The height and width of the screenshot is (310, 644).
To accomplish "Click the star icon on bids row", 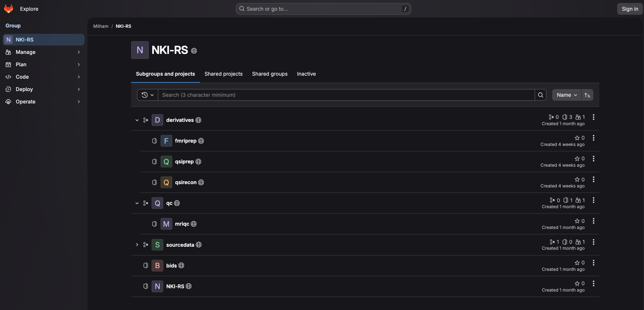I will pyautogui.click(x=577, y=263).
